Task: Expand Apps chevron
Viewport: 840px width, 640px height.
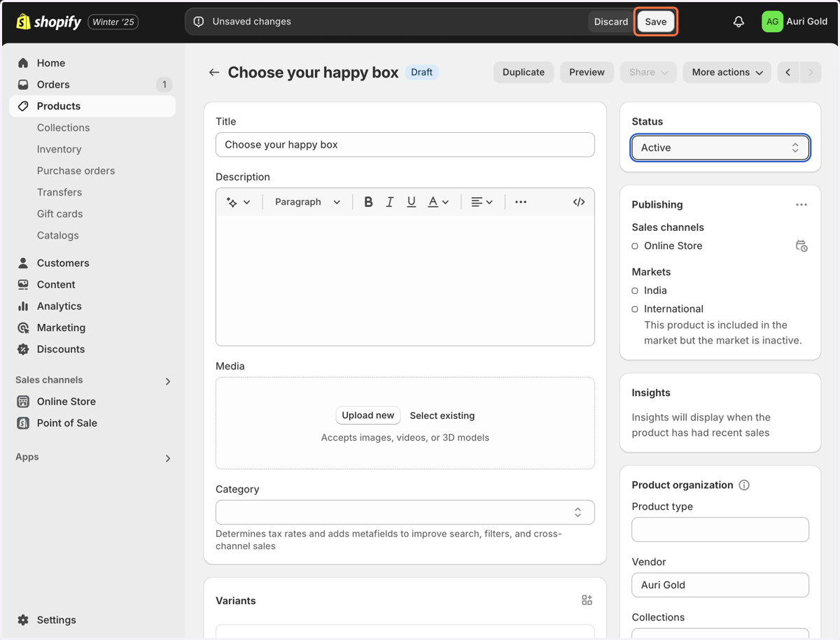Action: tap(167, 458)
